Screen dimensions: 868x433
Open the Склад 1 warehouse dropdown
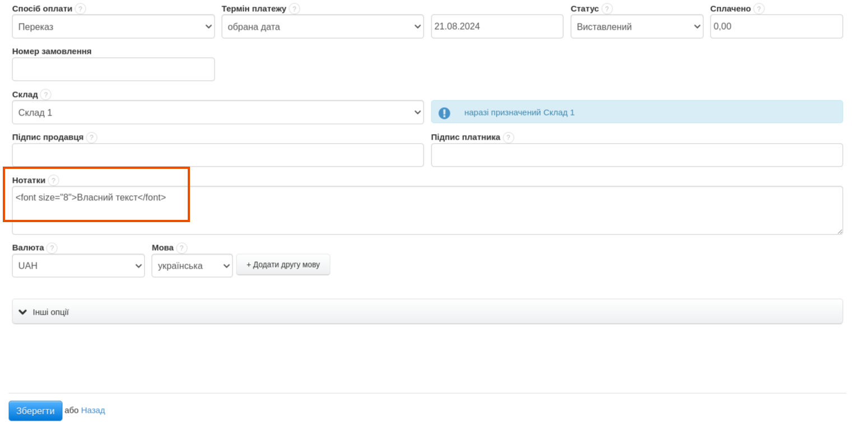pos(217,112)
